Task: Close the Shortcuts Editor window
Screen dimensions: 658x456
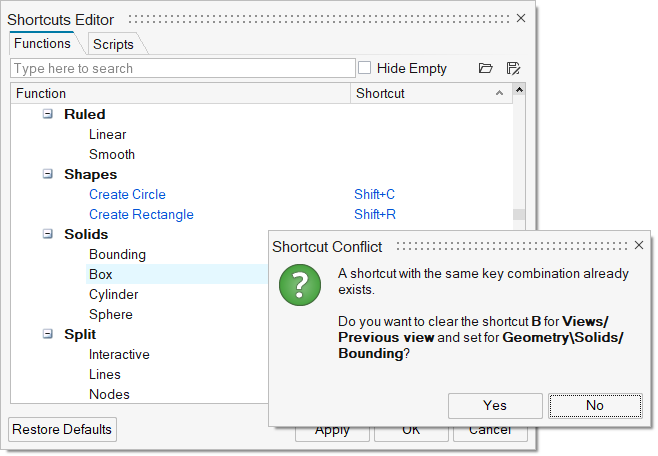Action: click(x=520, y=18)
